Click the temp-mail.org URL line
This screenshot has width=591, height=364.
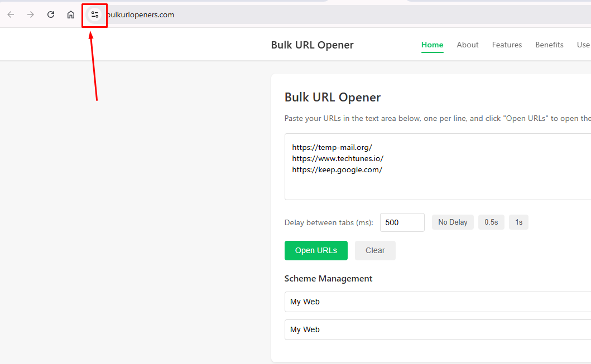pyautogui.click(x=331, y=148)
